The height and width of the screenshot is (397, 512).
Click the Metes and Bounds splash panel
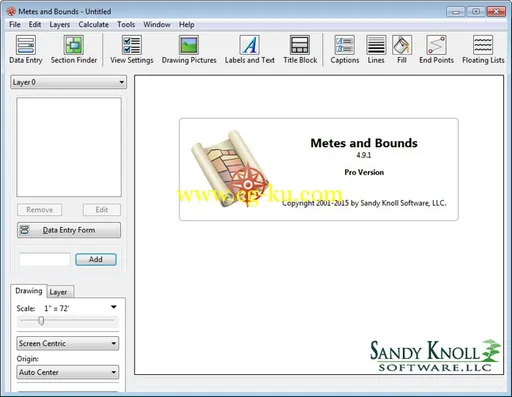pos(319,169)
